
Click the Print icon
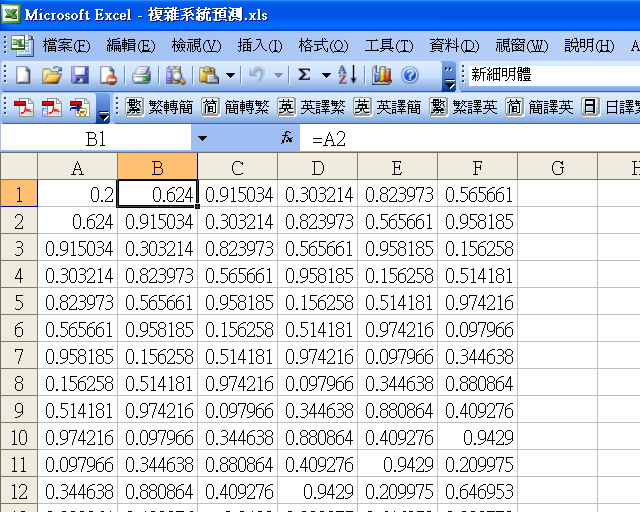[141, 75]
